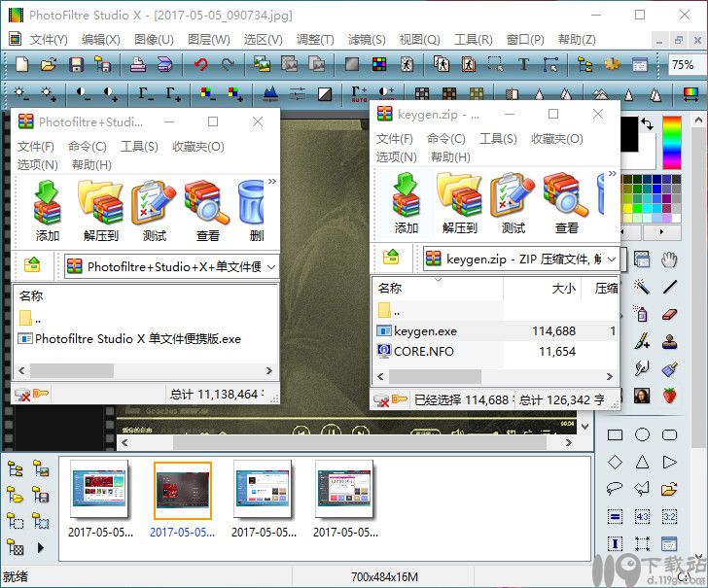
Task: Open the 滤镜(S) menu
Action: pos(367,40)
